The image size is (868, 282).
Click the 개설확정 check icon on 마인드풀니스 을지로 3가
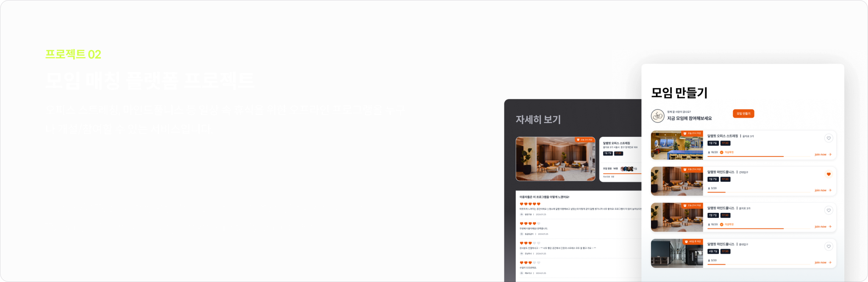[722, 224]
